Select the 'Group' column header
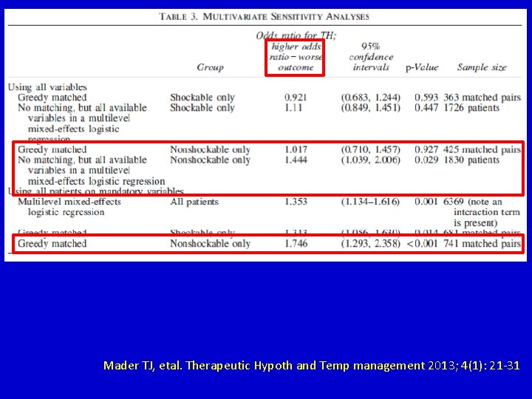Viewport: 532px width, 399px height. [x=210, y=67]
